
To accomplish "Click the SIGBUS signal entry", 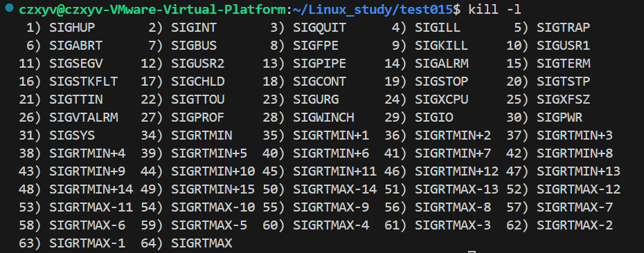I will pyautogui.click(x=194, y=46).
